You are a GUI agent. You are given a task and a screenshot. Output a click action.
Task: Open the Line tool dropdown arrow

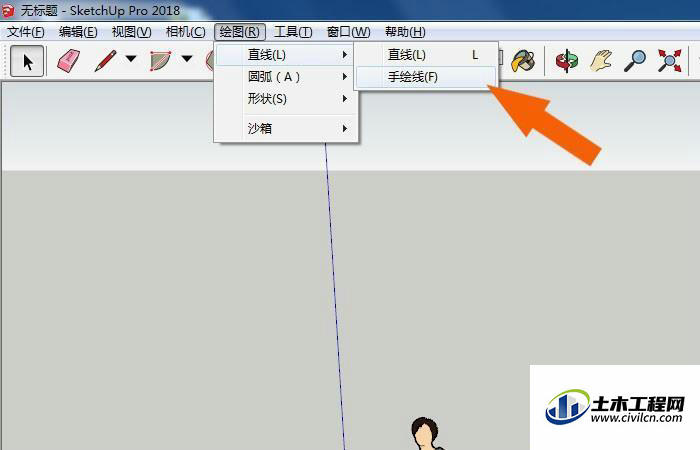click(131, 58)
